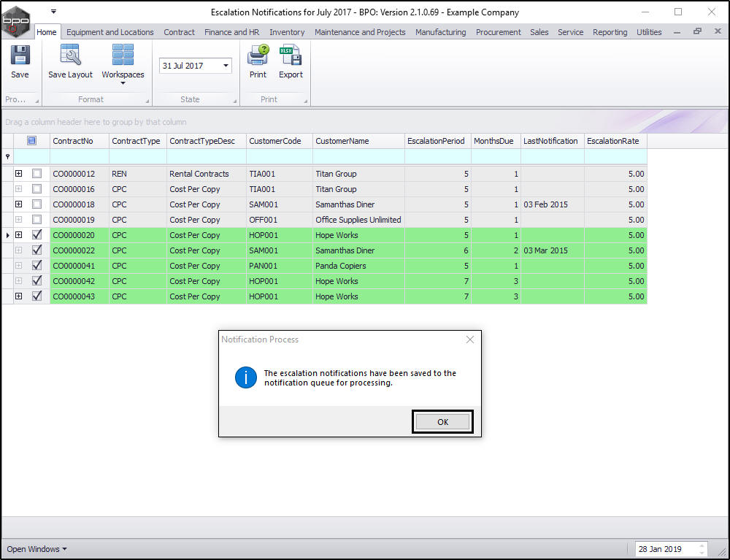Uncheck the box for contract CO0000043
This screenshot has width=730, height=560.
[x=36, y=296]
